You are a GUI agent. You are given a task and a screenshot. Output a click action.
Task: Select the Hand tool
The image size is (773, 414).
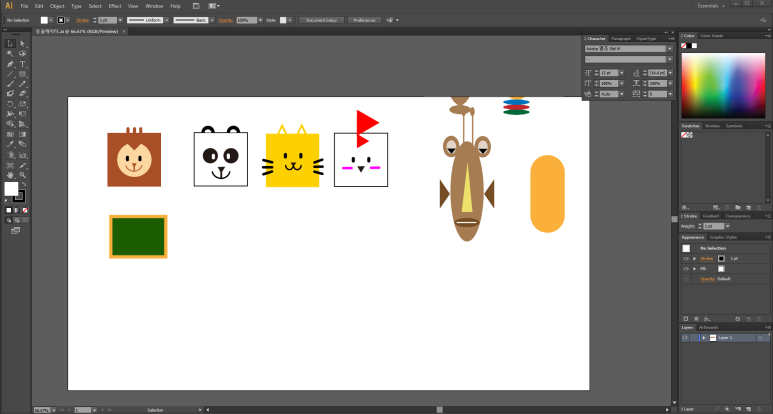tap(10, 175)
